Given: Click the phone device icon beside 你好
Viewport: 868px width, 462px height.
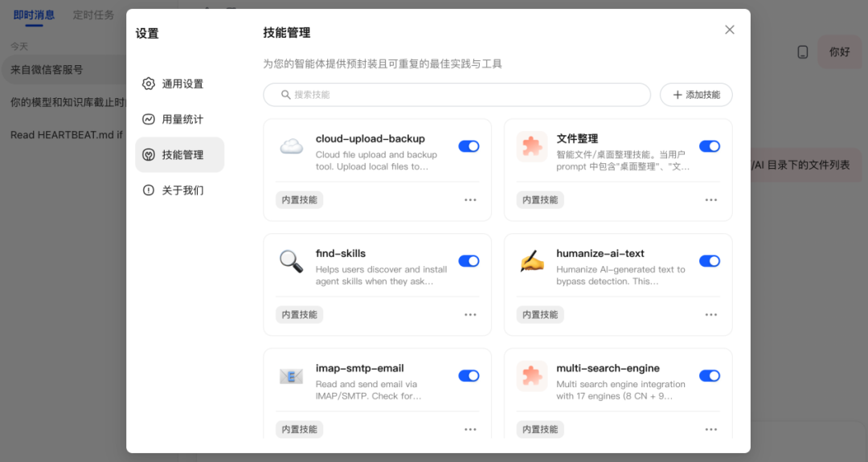Looking at the screenshot, I should coord(802,51).
